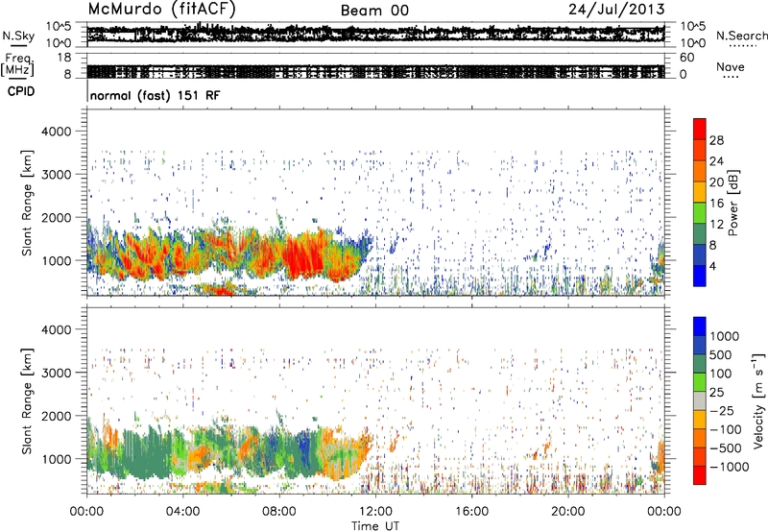Select the red bottom Velocity colorbar segment

(x=700, y=475)
